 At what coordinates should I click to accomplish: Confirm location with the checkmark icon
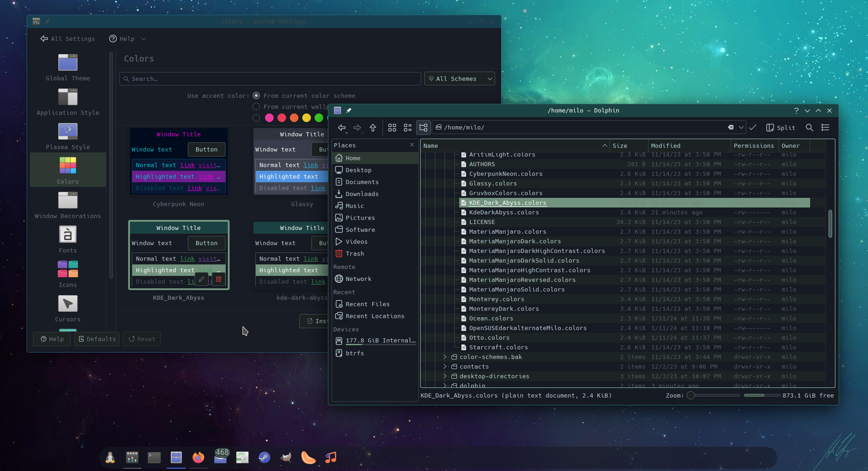coord(753,128)
